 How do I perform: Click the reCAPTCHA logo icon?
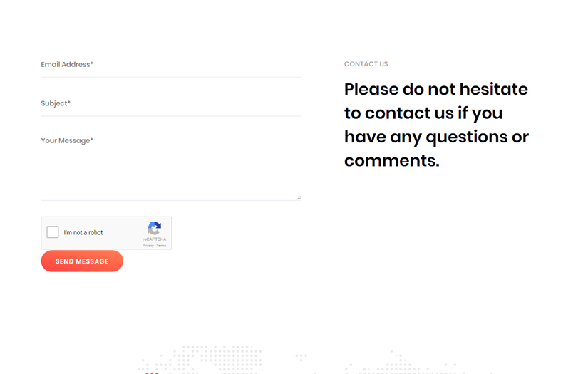click(154, 229)
